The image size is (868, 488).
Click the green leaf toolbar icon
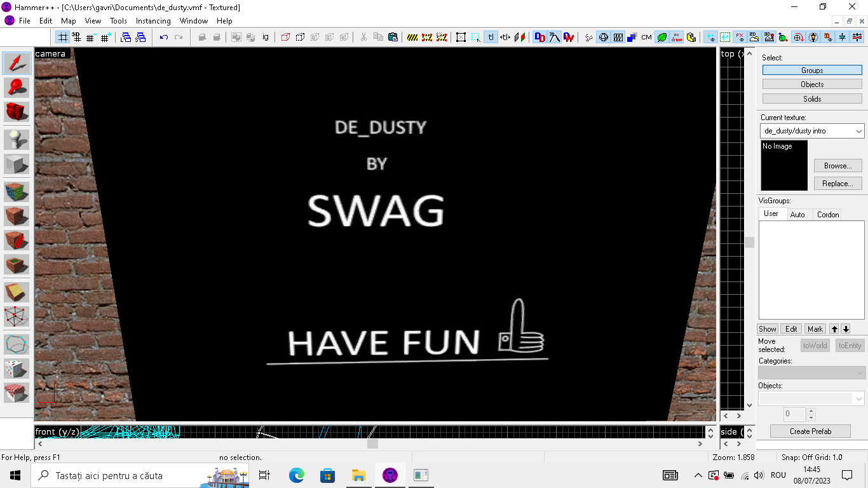coord(661,37)
